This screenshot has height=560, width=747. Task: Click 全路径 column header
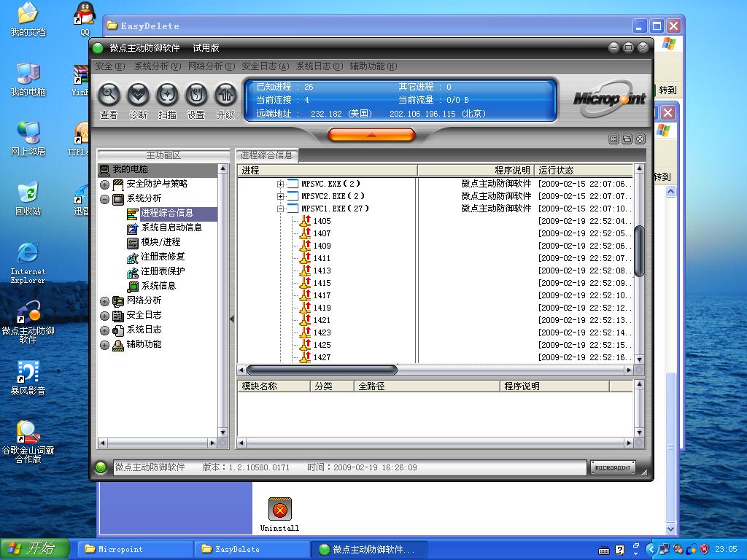pyautogui.click(x=427, y=386)
